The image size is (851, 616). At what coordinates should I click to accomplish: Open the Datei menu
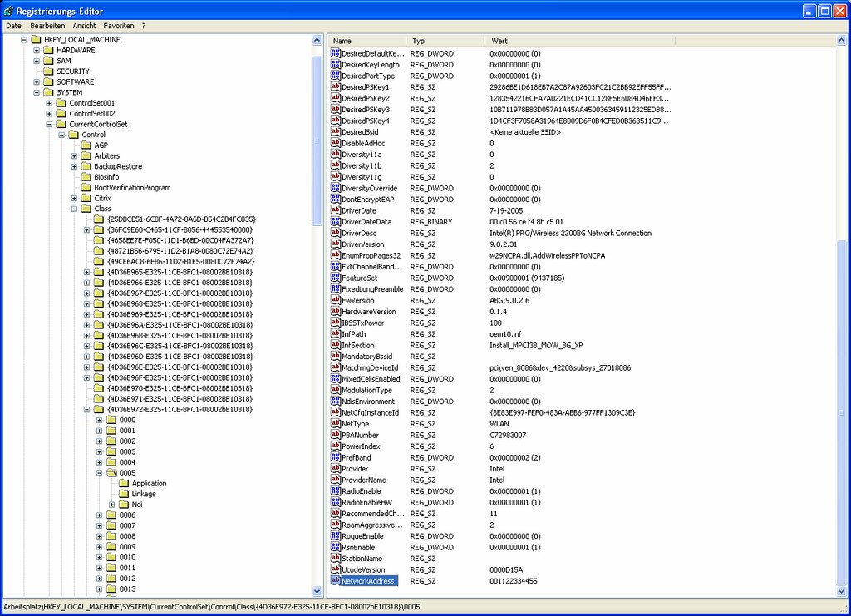[x=14, y=26]
